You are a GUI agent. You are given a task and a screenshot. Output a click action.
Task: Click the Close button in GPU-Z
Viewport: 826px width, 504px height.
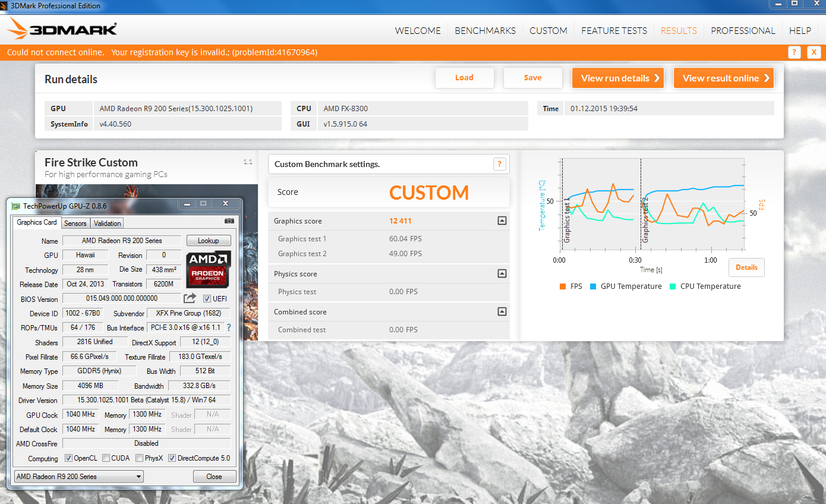pyautogui.click(x=215, y=477)
